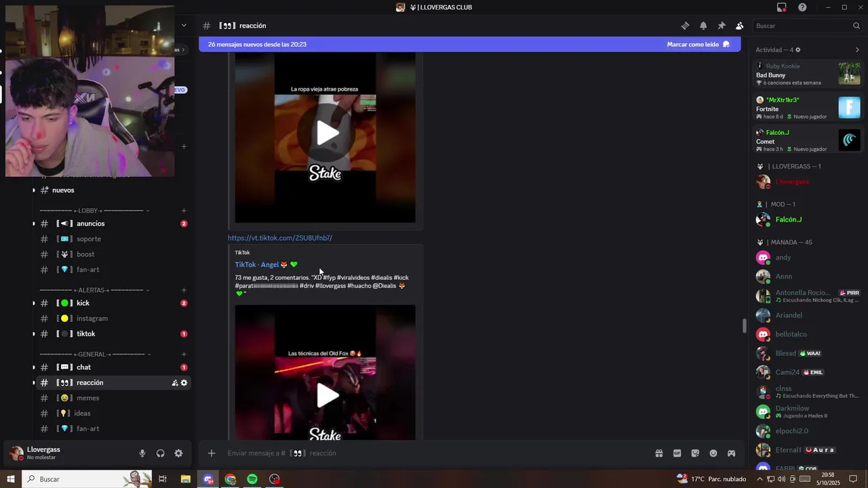
Task: Open Llovergass user profile panel
Action: coord(68,453)
